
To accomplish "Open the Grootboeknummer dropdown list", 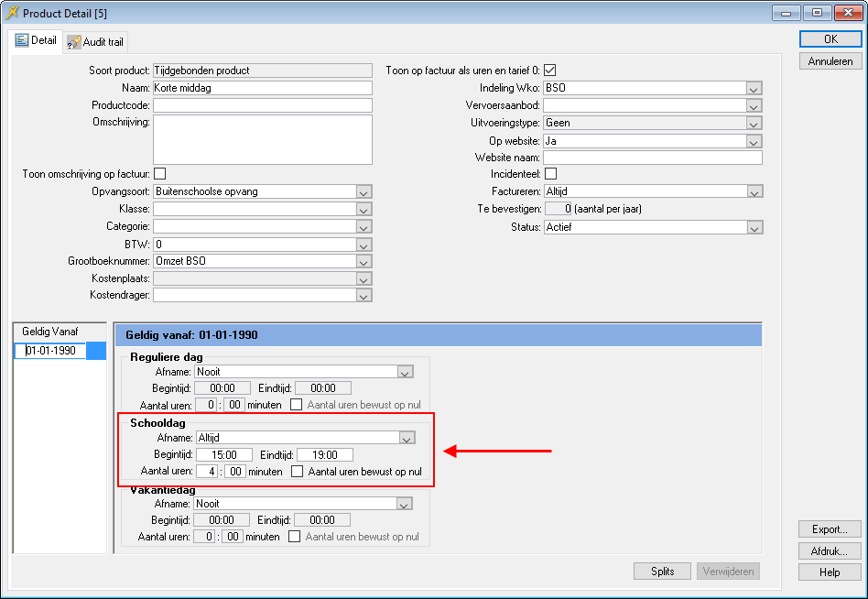I will (x=363, y=261).
